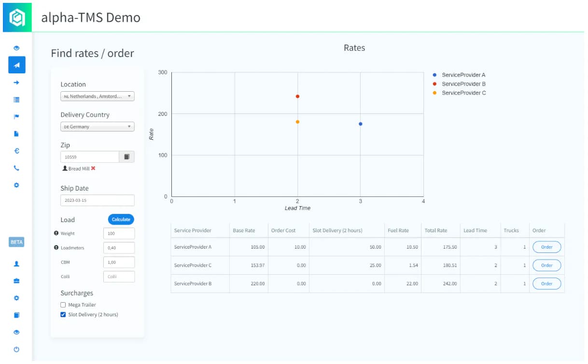Image resolution: width=588 pixels, height=364 pixels.
Task: Click the Weight input field
Action: (x=119, y=234)
